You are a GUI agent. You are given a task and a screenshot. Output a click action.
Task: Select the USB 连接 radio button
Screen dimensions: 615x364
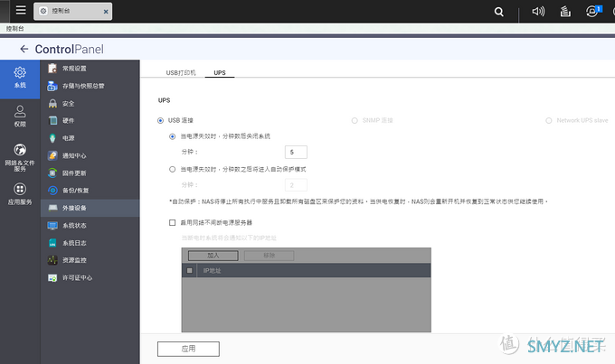160,120
